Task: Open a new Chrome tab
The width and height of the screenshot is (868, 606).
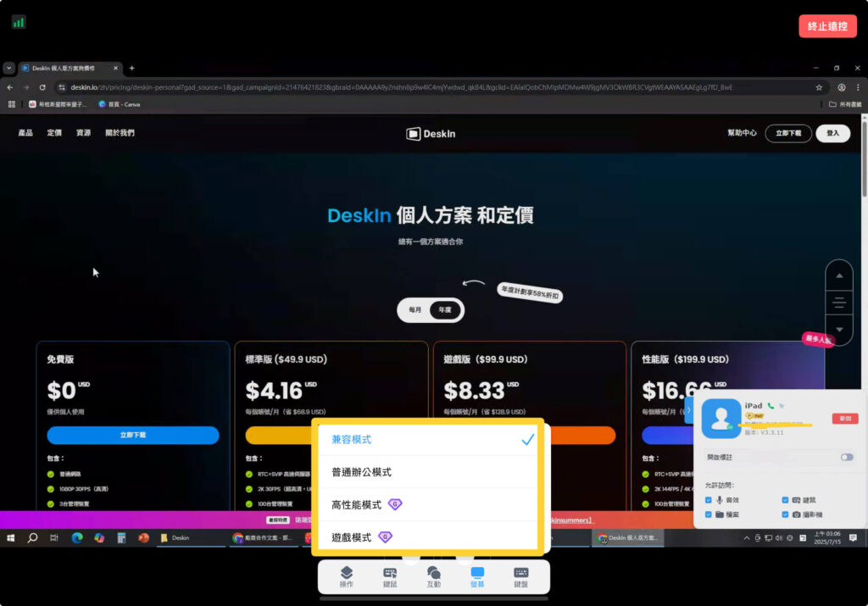Action: coord(131,68)
